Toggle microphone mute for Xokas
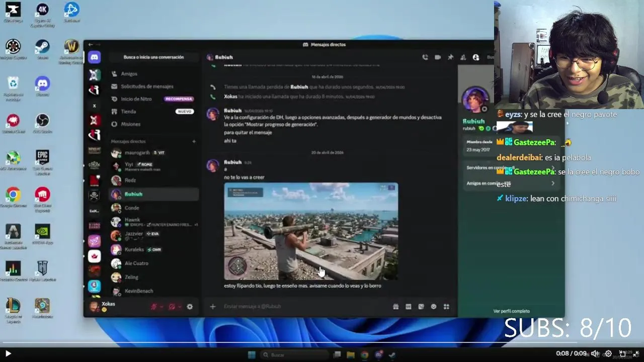644x362 pixels. pos(154,306)
